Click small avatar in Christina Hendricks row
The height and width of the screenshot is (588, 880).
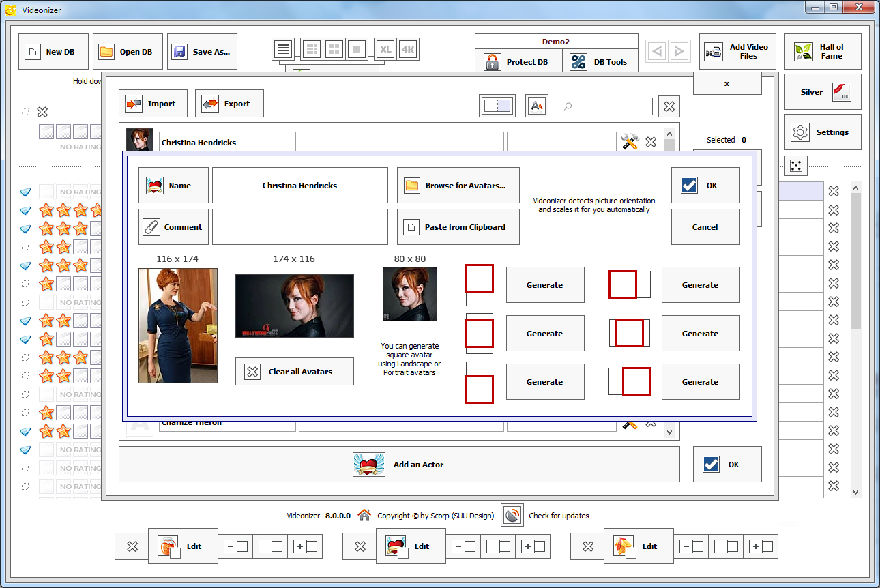(x=139, y=139)
